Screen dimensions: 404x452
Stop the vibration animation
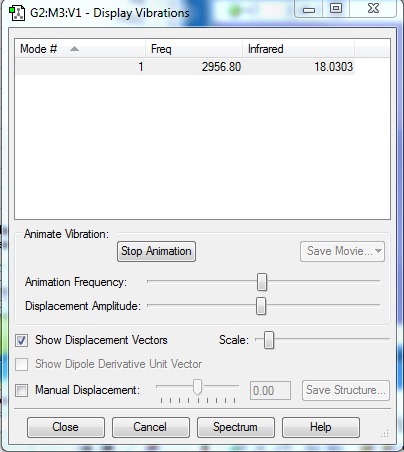pos(156,251)
